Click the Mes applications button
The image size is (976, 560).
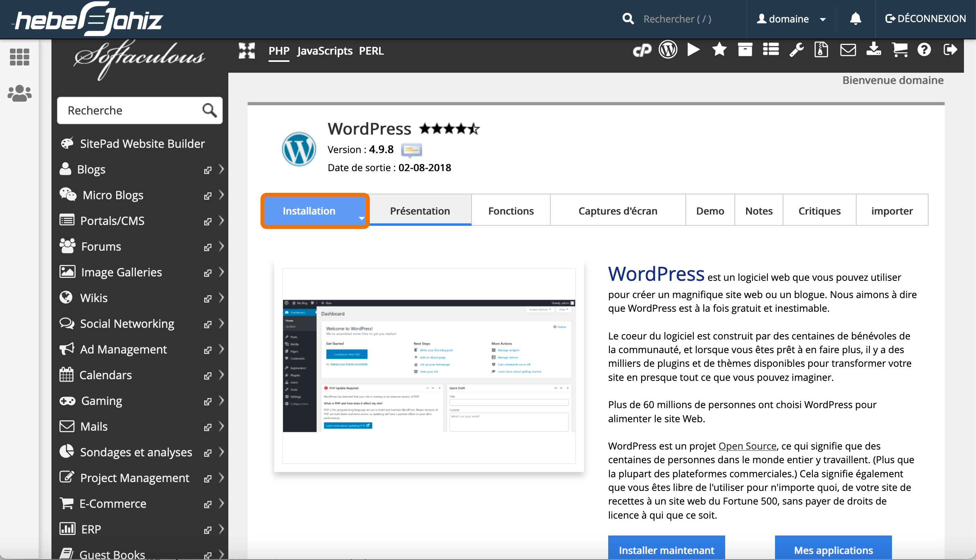[x=833, y=548]
